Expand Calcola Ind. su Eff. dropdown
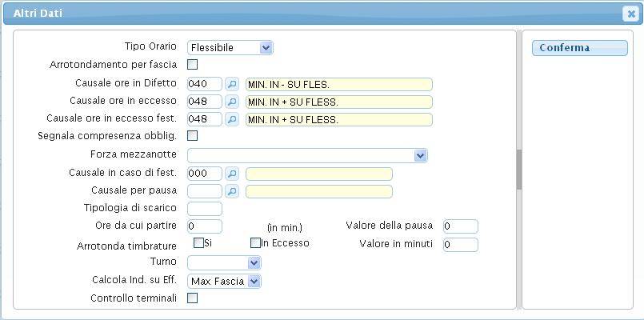 click(x=225, y=281)
